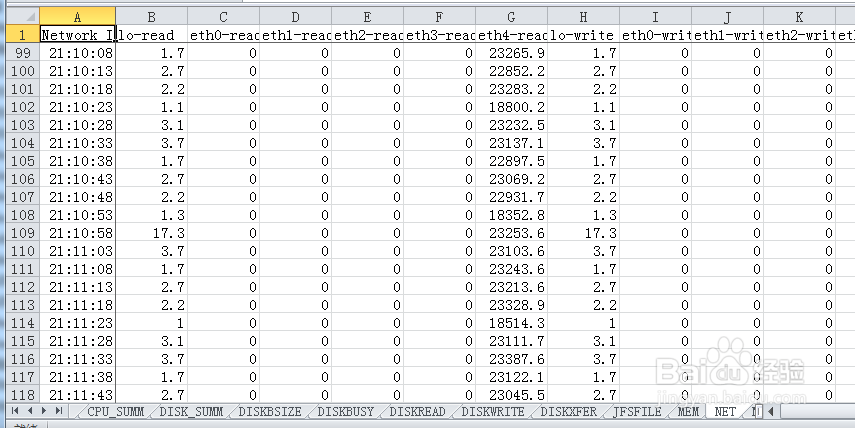This screenshot has width=855, height=428.
Task: Select column H header
Action: tap(583, 16)
